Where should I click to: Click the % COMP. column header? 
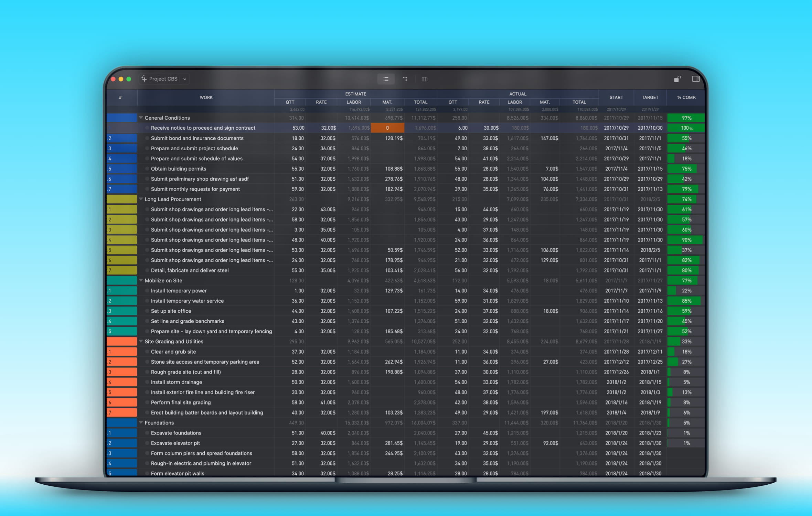point(686,98)
